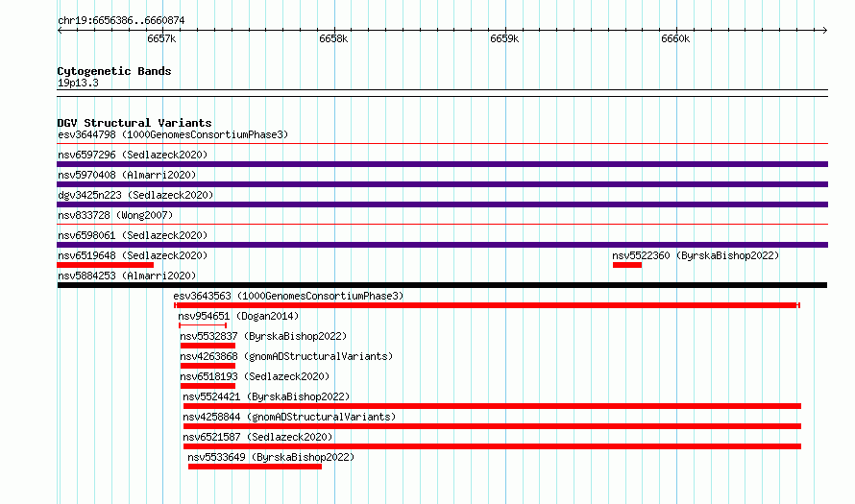The width and height of the screenshot is (855, 504).
Task: Click the esv3644798 (1000GenomesConsortiumPhase3) label
Action: click(x=173, y=134)
